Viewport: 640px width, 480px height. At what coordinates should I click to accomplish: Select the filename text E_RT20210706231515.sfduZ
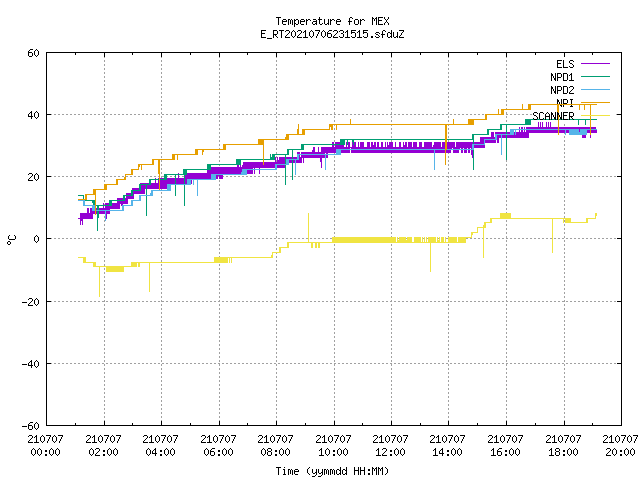coord(332,34)
